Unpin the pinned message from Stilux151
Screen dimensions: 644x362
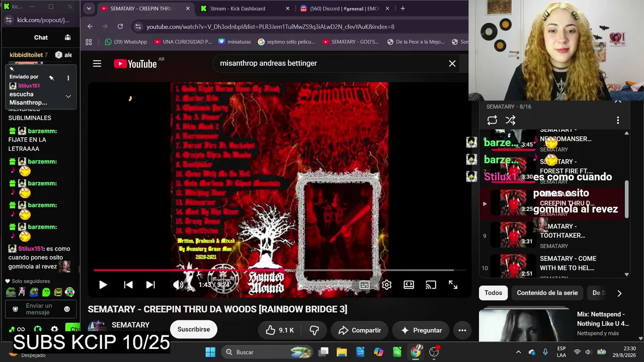[51, 78]
